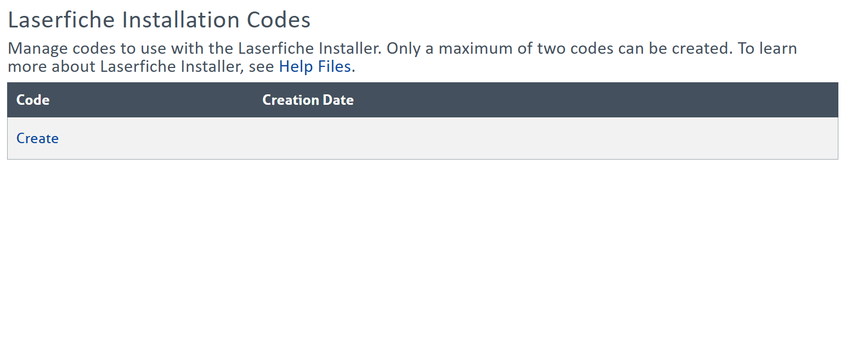This screenshot has width=868, height=362.
Task: Click the word Manage in the description
Action: pyautogui.click(x=37, y=48)
